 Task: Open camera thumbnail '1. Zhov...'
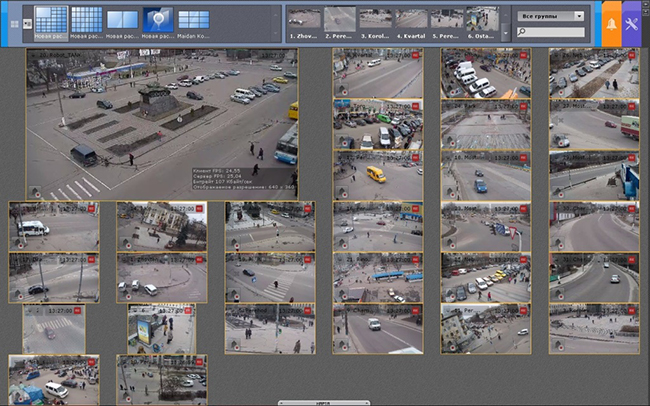click(x=304, y=21)
